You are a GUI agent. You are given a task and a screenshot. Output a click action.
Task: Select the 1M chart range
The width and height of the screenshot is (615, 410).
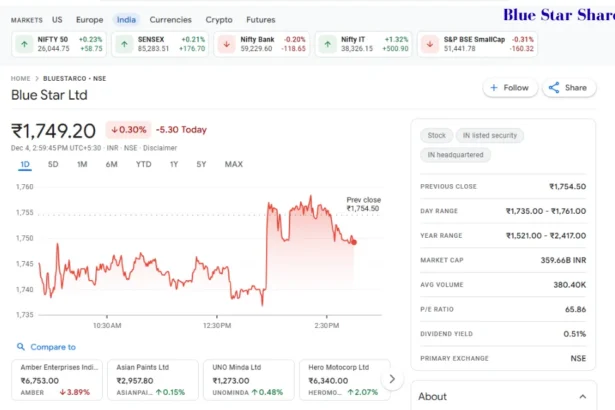pyautogui.click(x=82, y=164)
